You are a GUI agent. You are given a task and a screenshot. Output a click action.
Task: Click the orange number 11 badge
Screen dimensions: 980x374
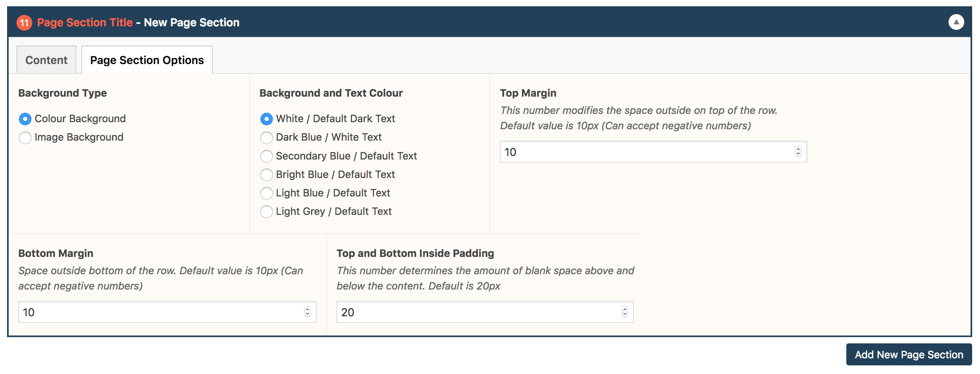point(24,22)
